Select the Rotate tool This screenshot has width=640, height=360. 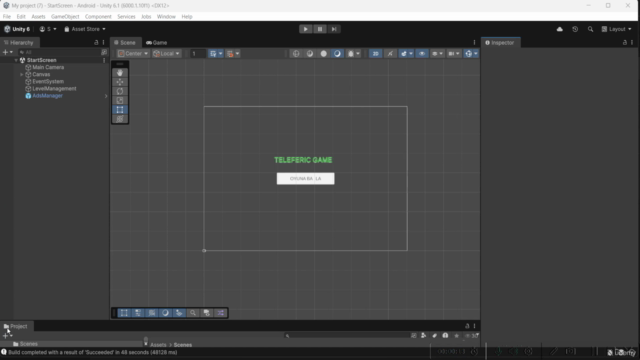pyautogui.click(x=120, y=91)
